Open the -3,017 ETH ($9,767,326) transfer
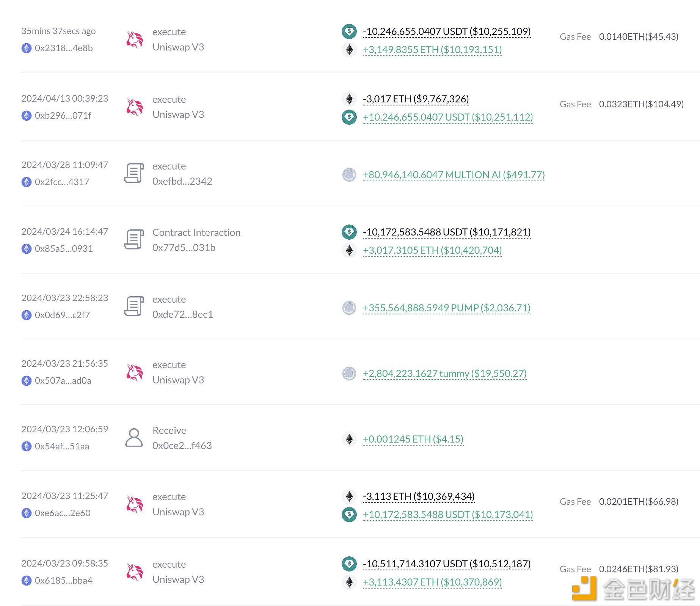Image resolution: width=700 pixels, height=606 pixels. click(416, 99)
